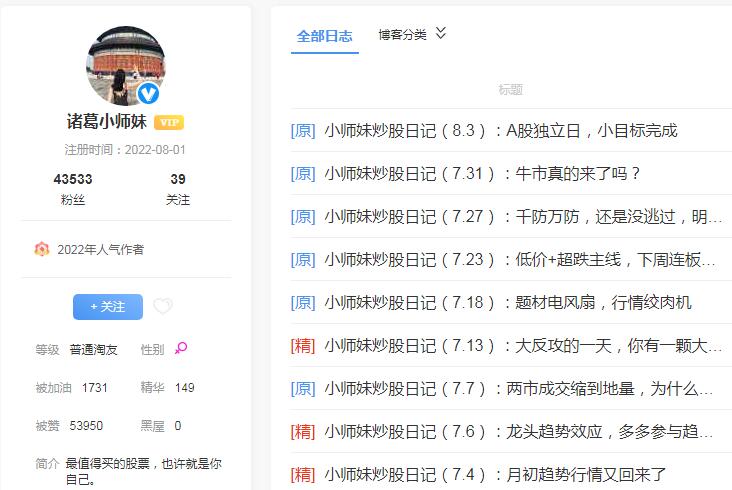The height and width of the screenshot is (490, 732).
Task: Open diary post 7.18 题材电风扇
Action: point(508,302)
